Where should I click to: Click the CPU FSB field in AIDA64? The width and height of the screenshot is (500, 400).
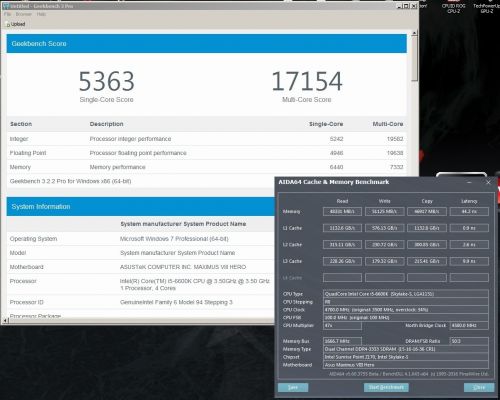[x=406, y=318]
